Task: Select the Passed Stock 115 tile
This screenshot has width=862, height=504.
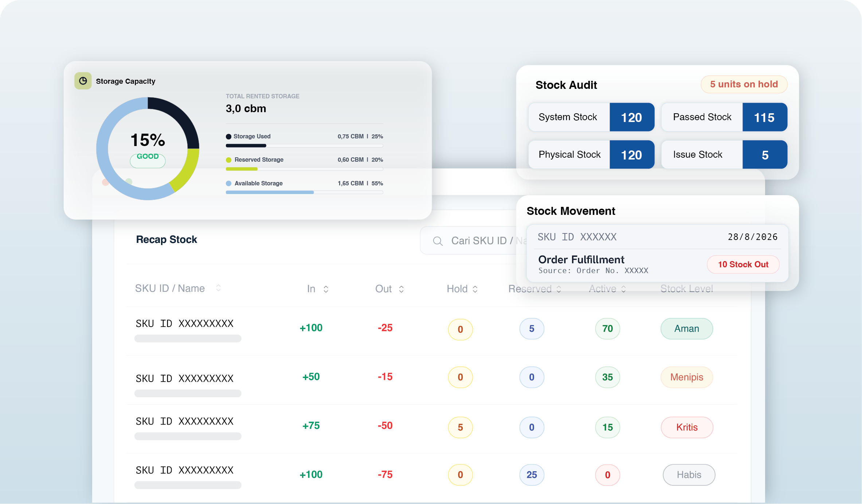Action: pyautogui.click(x=724, y=117)
